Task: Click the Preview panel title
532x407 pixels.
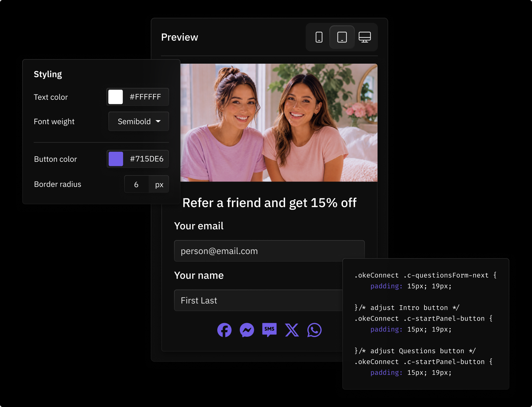Action: [179, 37]
